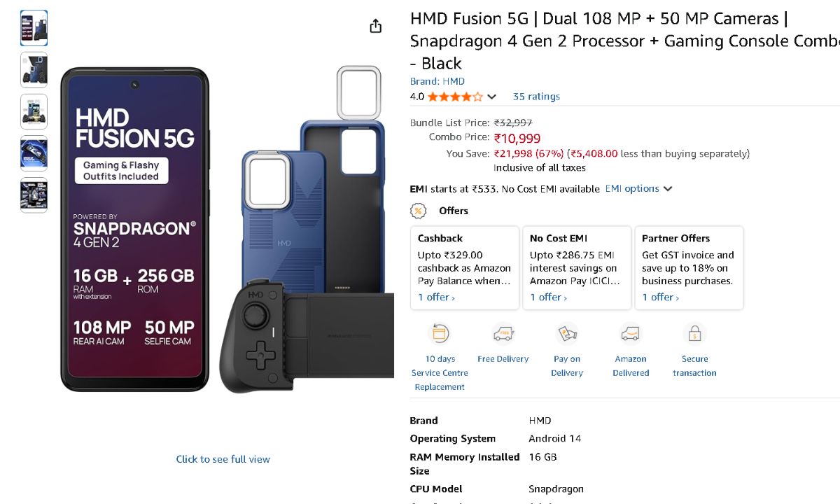Click the star rating icons

[x=455, y=97]
